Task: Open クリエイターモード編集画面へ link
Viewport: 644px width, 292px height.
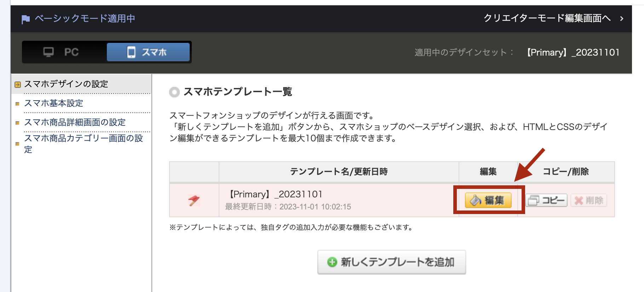Action: (547, 18)
